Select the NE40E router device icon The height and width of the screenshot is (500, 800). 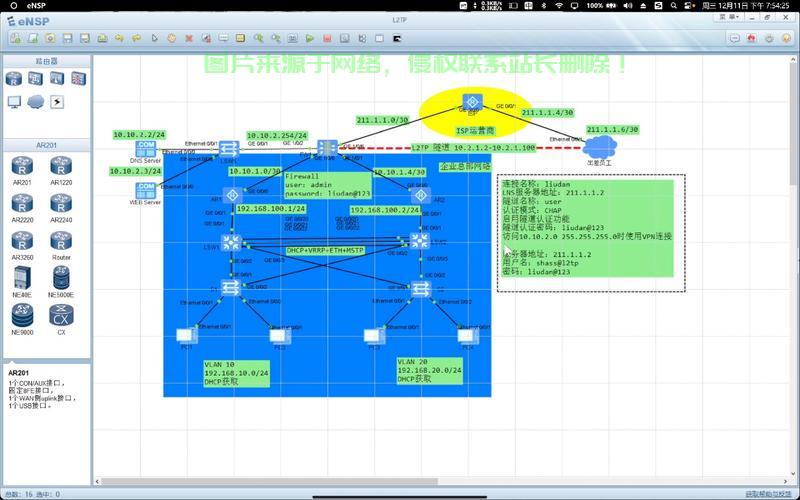22,279
